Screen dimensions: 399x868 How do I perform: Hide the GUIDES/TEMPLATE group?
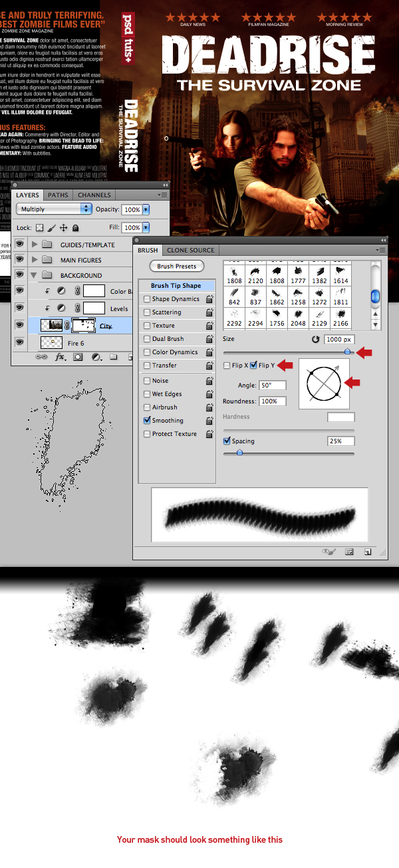[19, 245]
